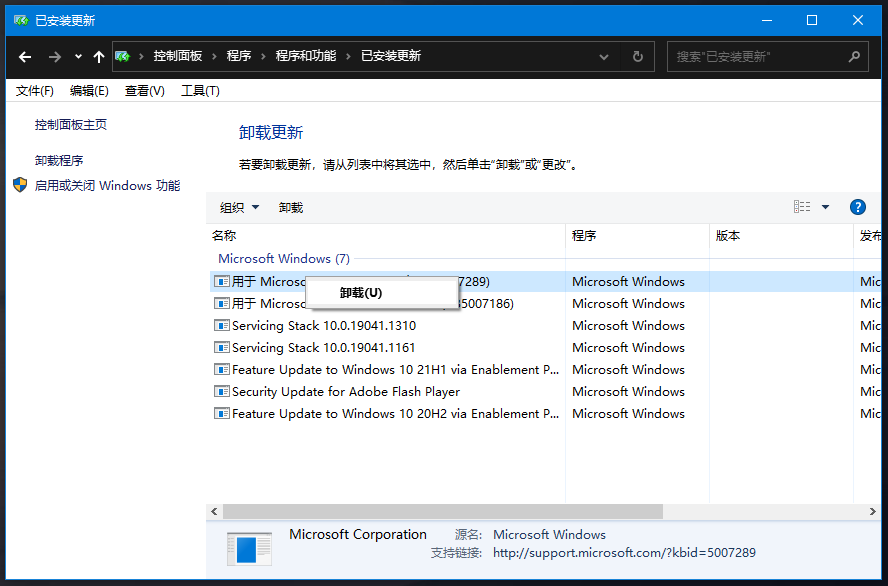Click icon of 21H1 feature update
The image size is (888, 586).
click(x=221, y=370)
